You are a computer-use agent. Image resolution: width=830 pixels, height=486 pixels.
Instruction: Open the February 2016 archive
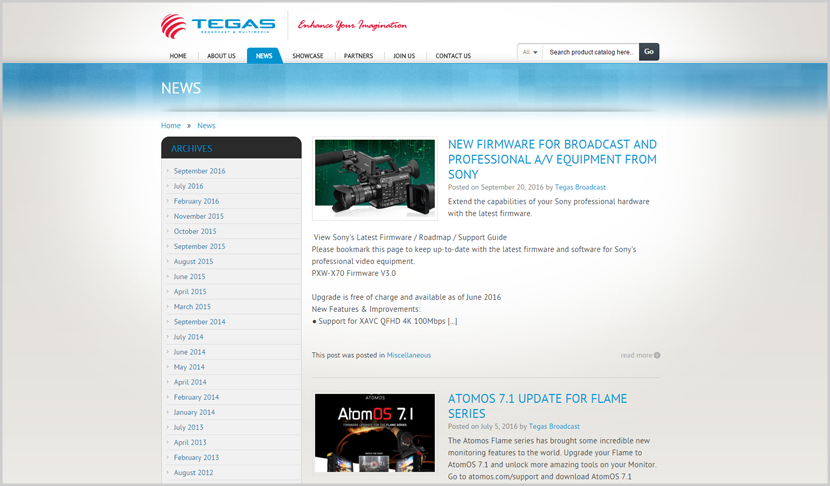coord(196,201)
